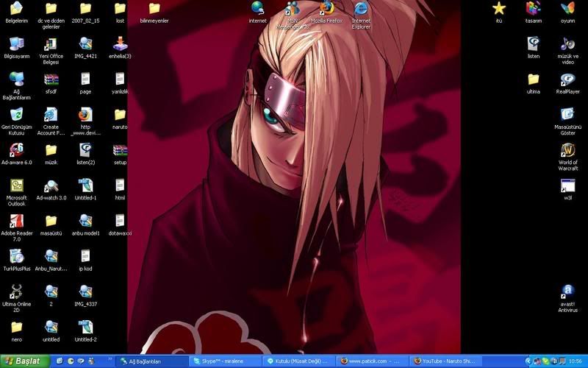
Task: Open the RealPlayer desktop icon
Action: click(x=567, y=79)
